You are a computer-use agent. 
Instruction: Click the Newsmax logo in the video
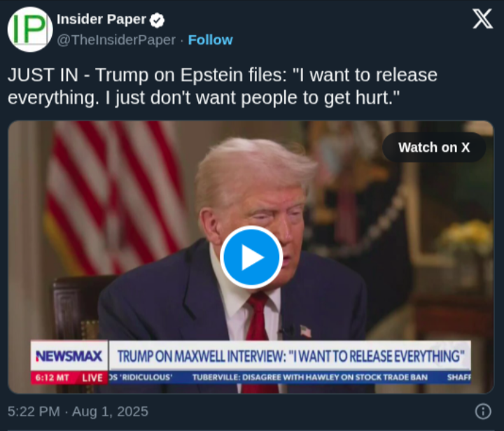click(x=69, y=356)
